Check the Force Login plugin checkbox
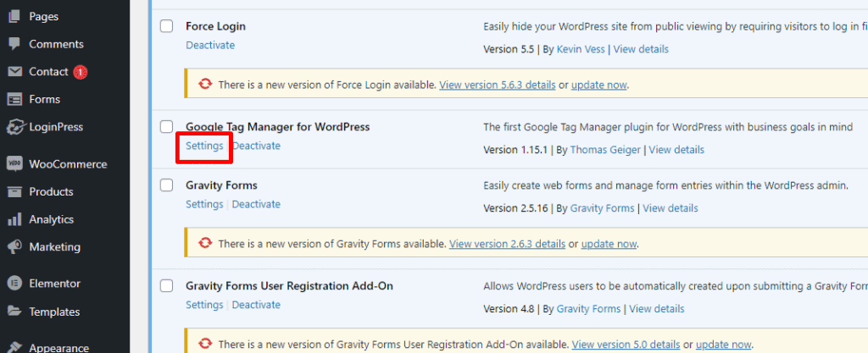 click(167, 26)
